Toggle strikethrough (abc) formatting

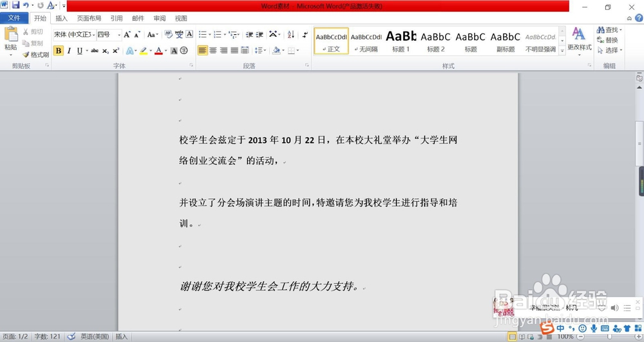(95, 50)
